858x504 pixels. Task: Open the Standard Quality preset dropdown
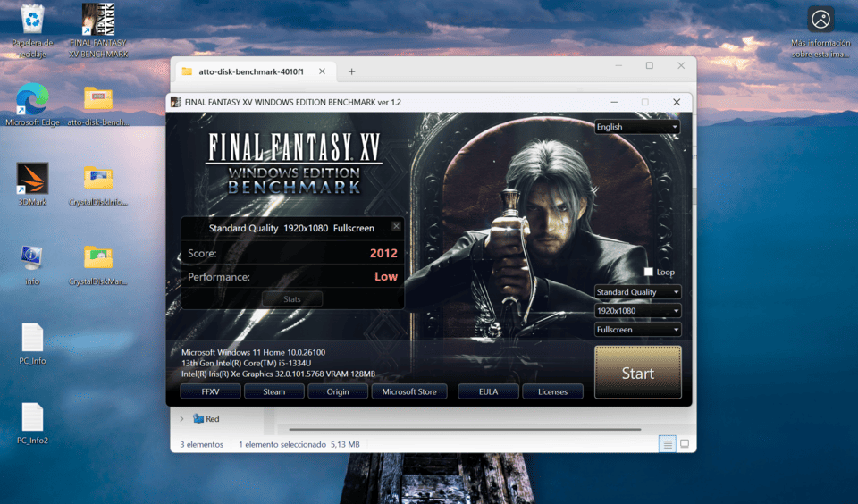coord(637,292)
